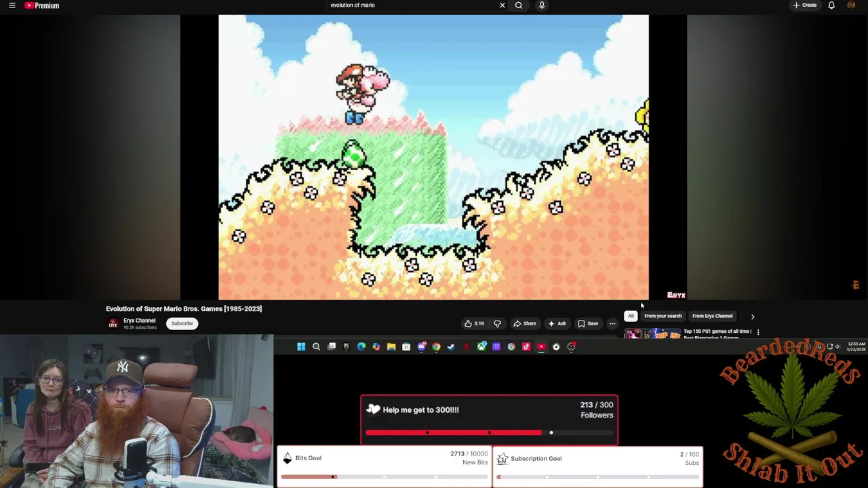
Task: Click the search magnifier button
Action: pos(519,5)
